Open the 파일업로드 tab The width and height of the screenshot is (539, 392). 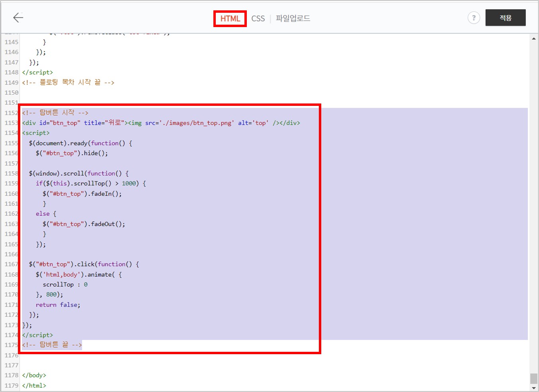click(x=293, y=18)
